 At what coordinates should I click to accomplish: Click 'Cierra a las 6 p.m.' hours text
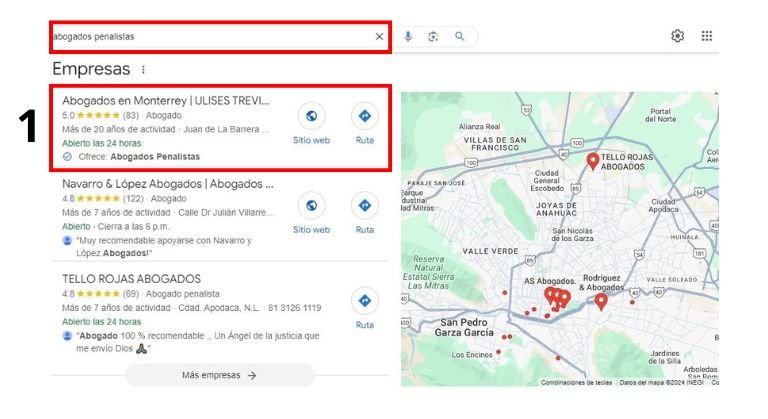point(133,227)
